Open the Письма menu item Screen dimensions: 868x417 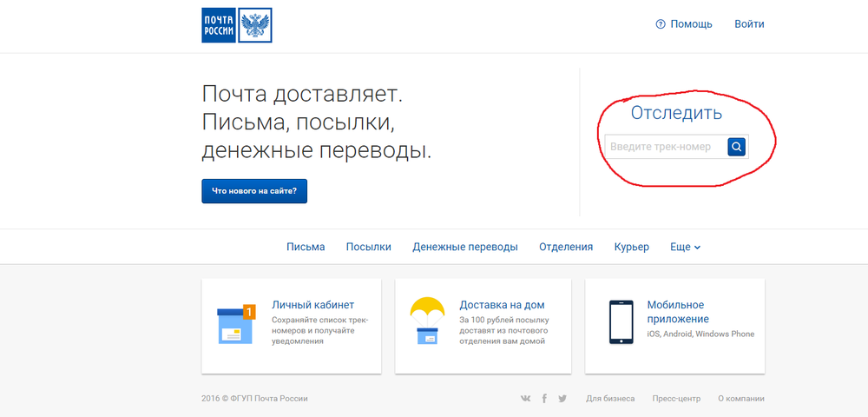306,247
